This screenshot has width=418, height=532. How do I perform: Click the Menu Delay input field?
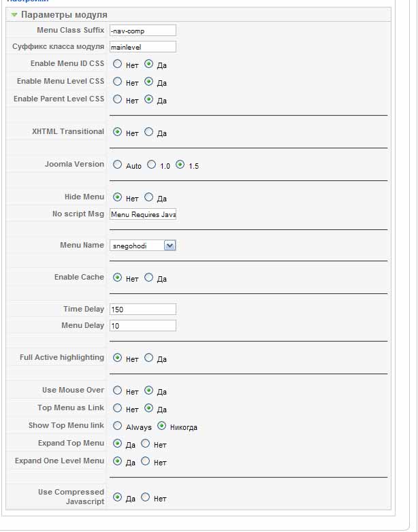tap(142, 326)
